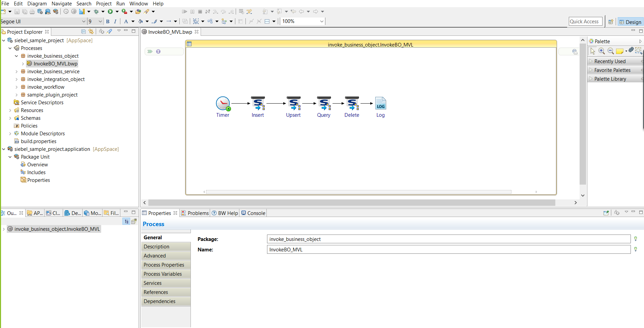
Task: Open the Advanced properties section
Action: [x=166, y=256]
